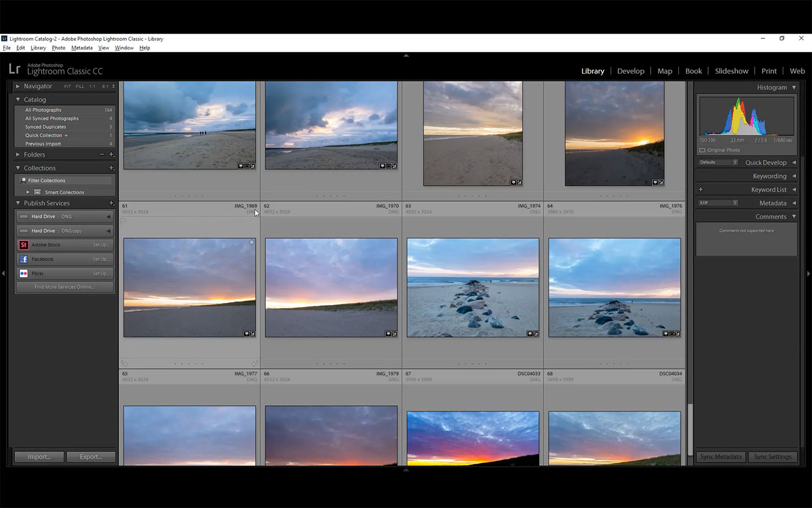Select the rock jetty beach photo DSC04033
Screen dimensions: 812x508
click(x=473, y=288)
